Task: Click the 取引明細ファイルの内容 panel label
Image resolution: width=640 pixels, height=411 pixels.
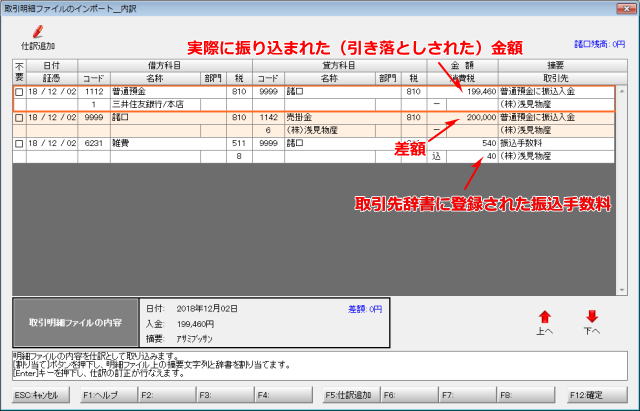Action: [x=76, y=323]
